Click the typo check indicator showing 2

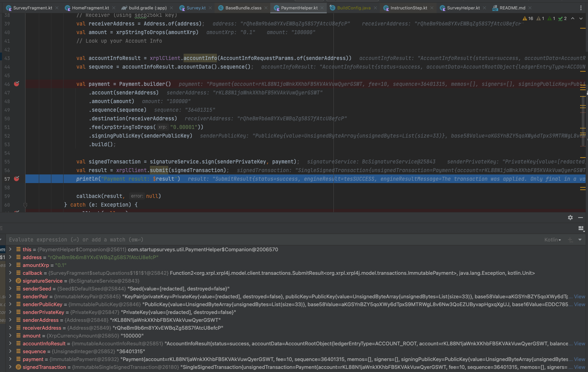point(563,18)
